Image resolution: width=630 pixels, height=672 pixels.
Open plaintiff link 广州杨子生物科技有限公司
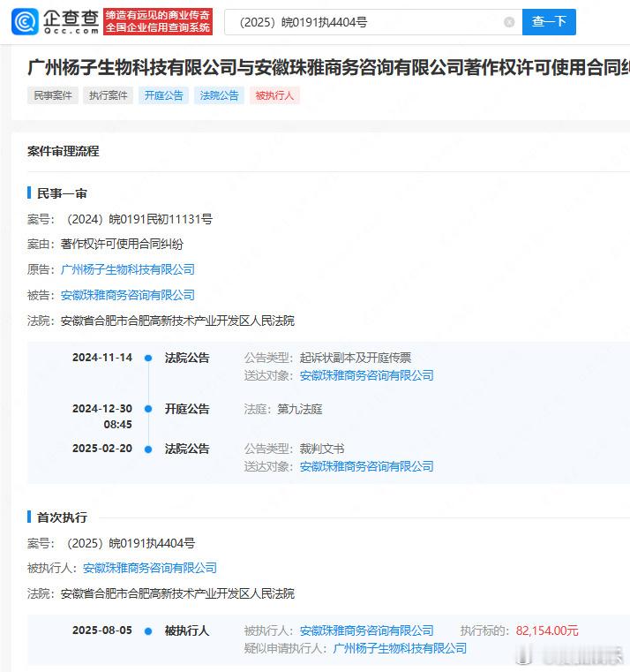coord(128,269)
